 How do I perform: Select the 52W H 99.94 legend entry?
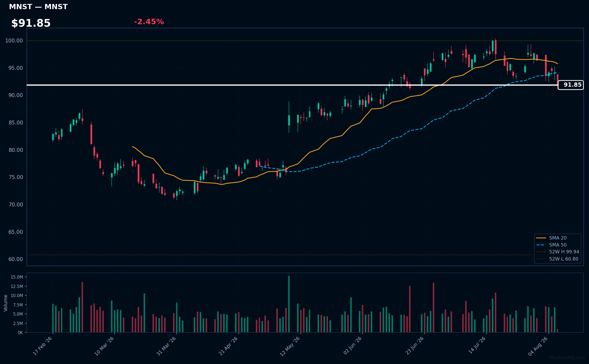click(x=558, y=252)
